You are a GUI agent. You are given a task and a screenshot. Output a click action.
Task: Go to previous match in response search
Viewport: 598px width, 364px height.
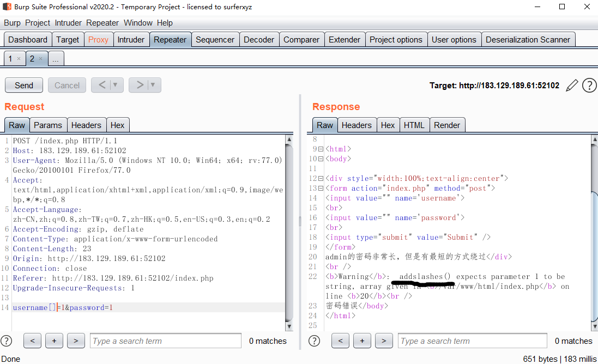[x=340, y=341]
